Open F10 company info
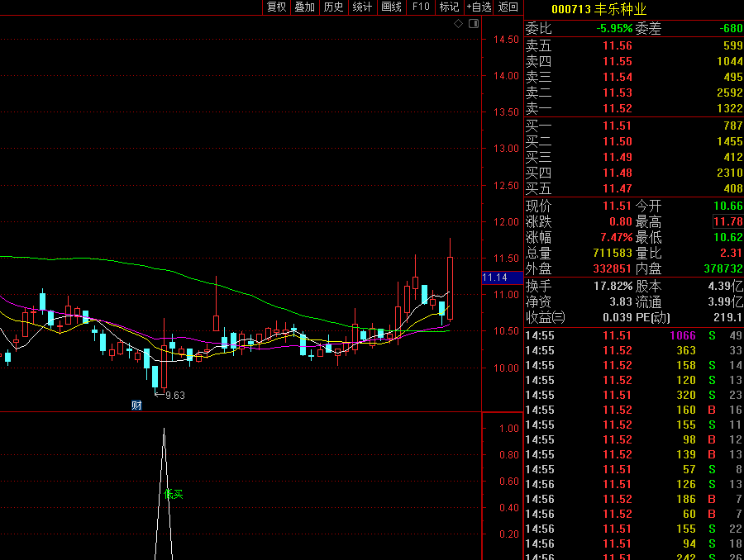The width and height of the screenshot is (744, 560). 421,7
